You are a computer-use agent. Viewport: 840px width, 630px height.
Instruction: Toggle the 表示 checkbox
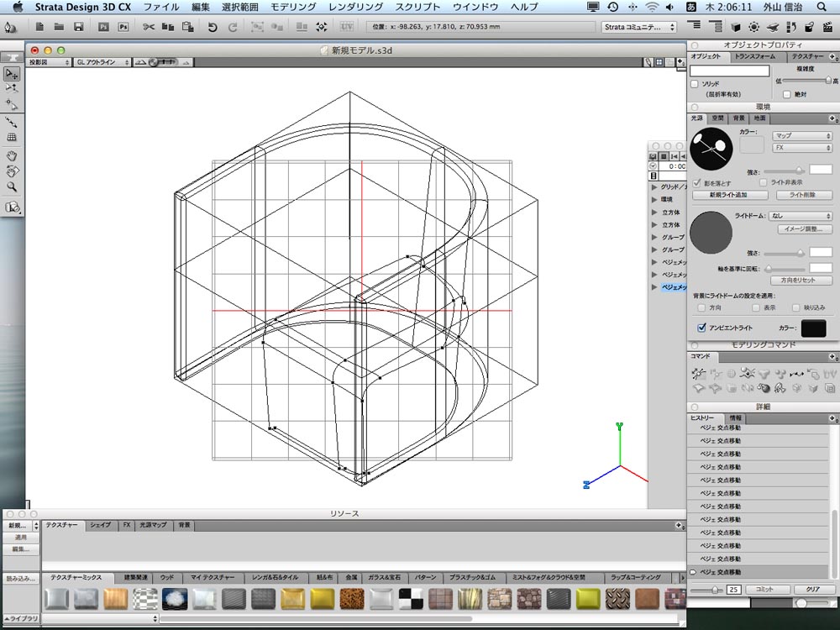pyautogui.click(x=756, y=307)
